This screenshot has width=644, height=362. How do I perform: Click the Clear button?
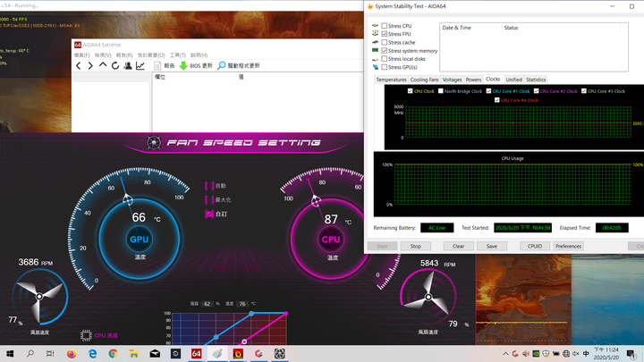tap(458, 247)
